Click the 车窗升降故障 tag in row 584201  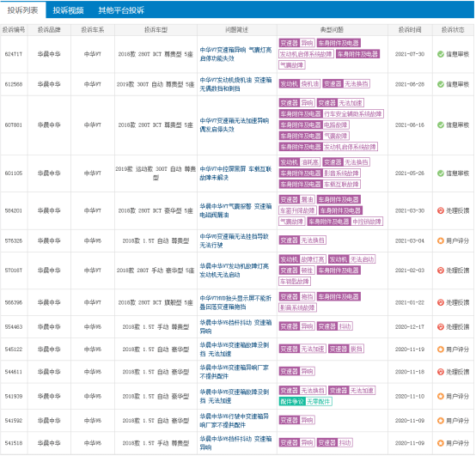[x=297, y=210]
